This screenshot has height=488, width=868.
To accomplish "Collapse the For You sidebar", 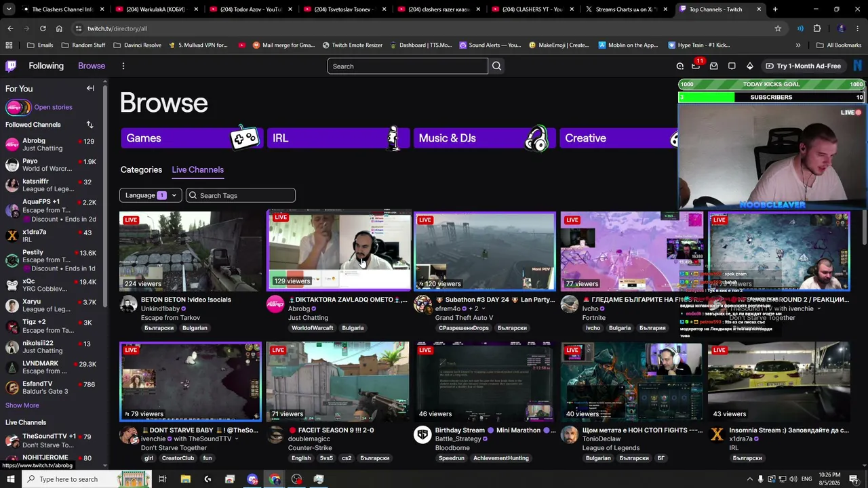I will [x=90, y=88].
